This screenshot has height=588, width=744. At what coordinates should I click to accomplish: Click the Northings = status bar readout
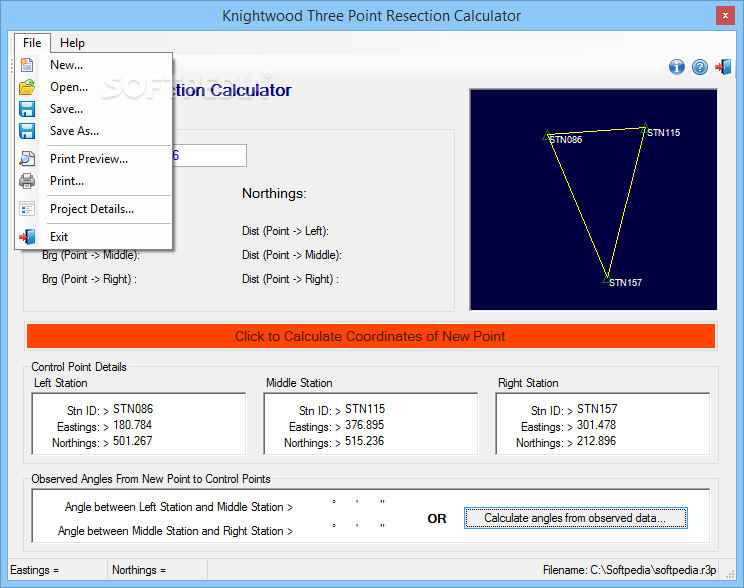(x=139, y=570)
